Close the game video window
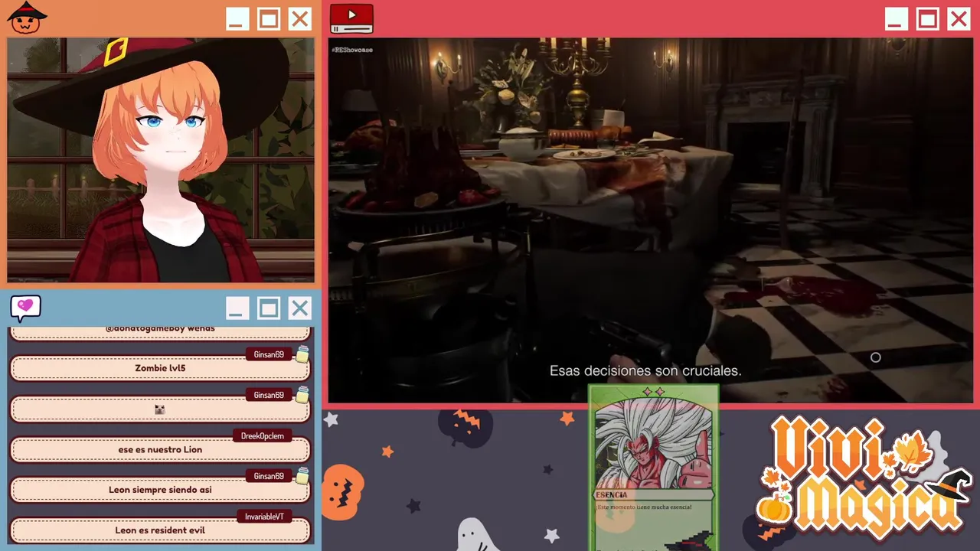 tap(959, 19)
